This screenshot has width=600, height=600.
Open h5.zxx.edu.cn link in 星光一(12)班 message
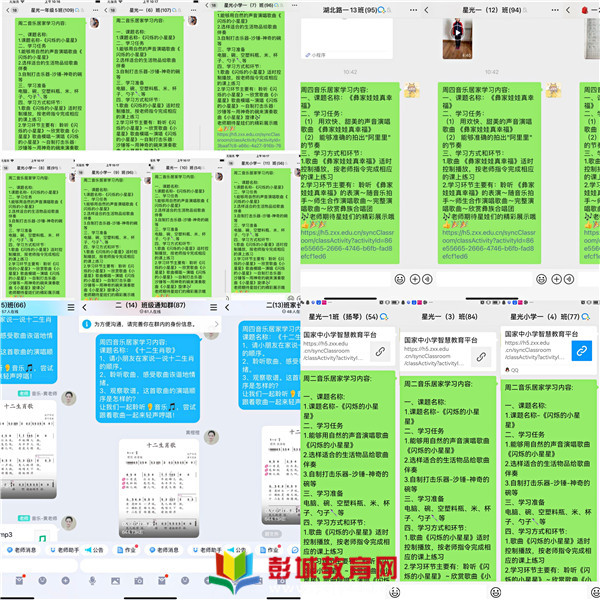488,244
